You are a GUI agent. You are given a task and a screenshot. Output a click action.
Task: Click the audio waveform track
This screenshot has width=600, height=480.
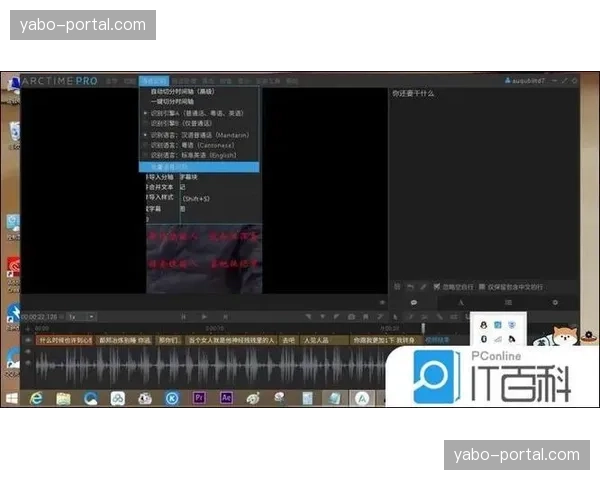coord(210,367)
